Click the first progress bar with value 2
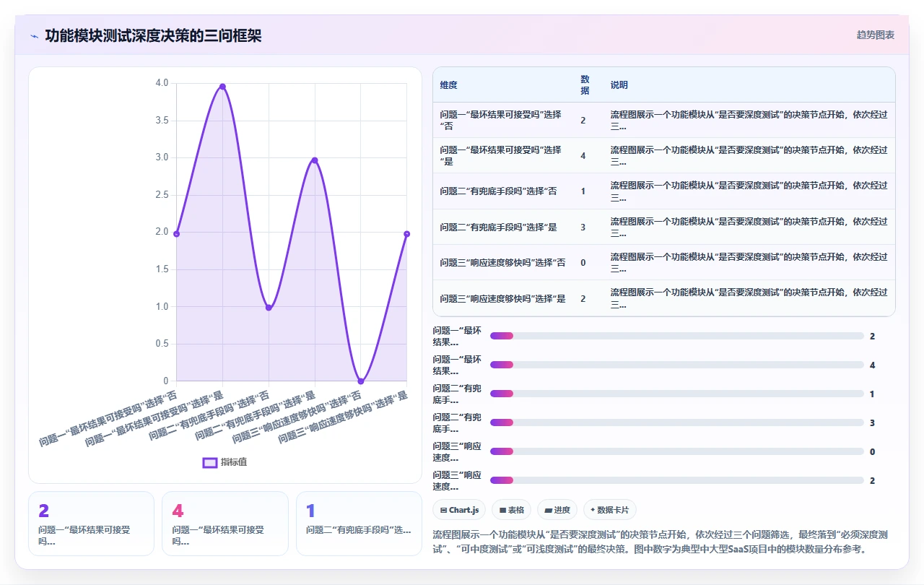Viewport: 924px width, 585px height. click(677, 336)
